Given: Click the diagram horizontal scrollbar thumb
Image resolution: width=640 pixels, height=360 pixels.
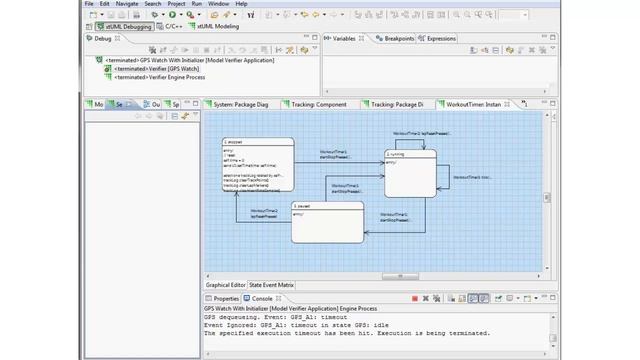Looking at the screenshot, I should [x=400, y=276].
